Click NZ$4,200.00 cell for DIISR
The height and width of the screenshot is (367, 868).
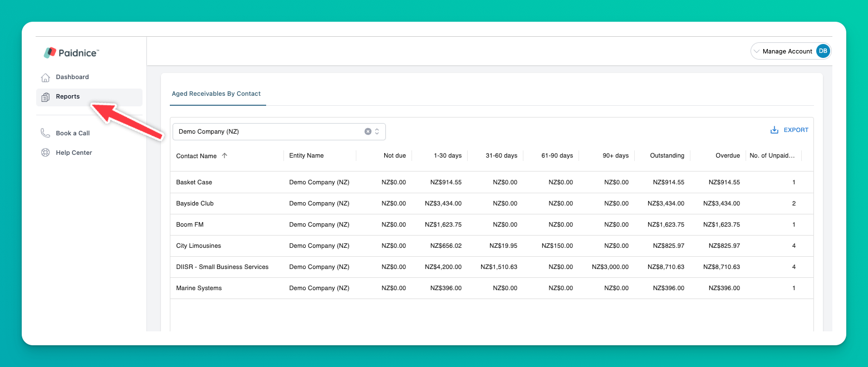(443, 267)
